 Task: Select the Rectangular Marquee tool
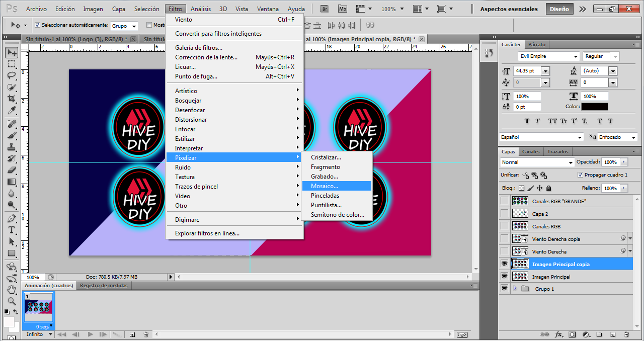pos(12,64)
